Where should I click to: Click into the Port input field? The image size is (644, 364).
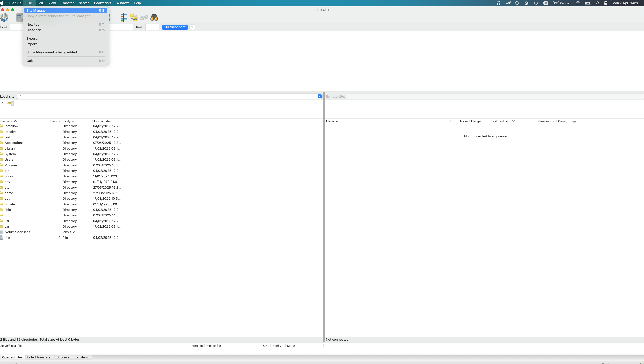point(152,27)
